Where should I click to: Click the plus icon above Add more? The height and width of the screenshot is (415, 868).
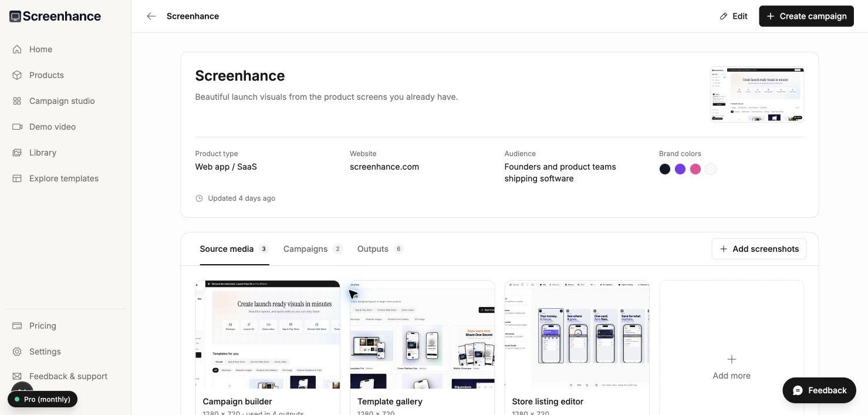[x=731, y=359]
